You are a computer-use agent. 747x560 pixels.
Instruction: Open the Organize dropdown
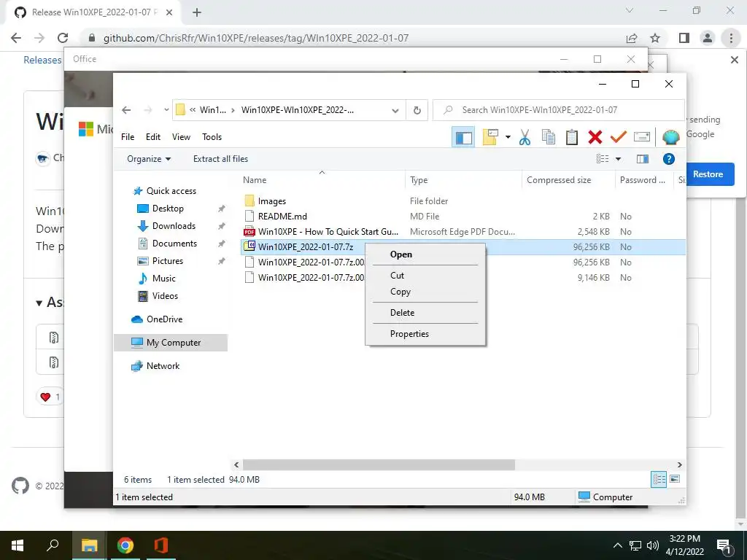pyautogui.click(x=149, y=159)
